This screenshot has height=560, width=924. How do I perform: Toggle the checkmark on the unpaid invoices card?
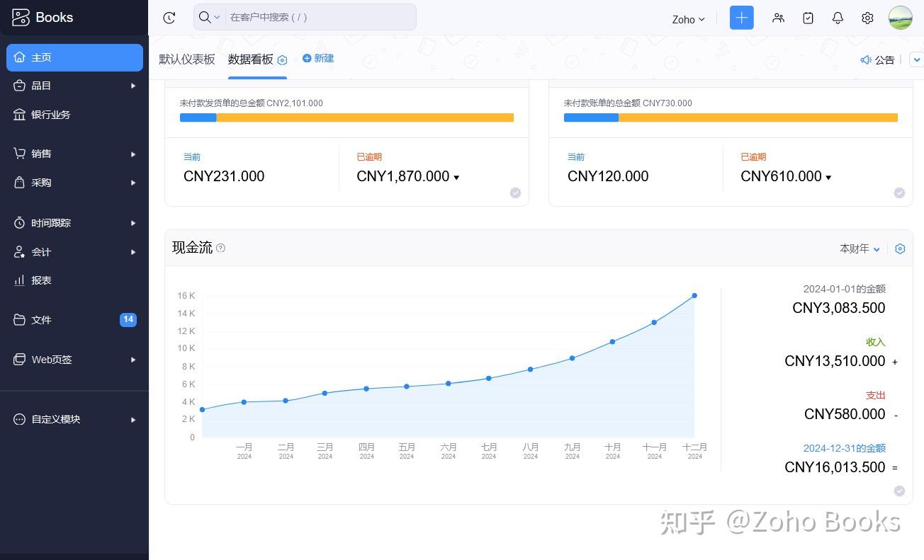coord(515,192)
